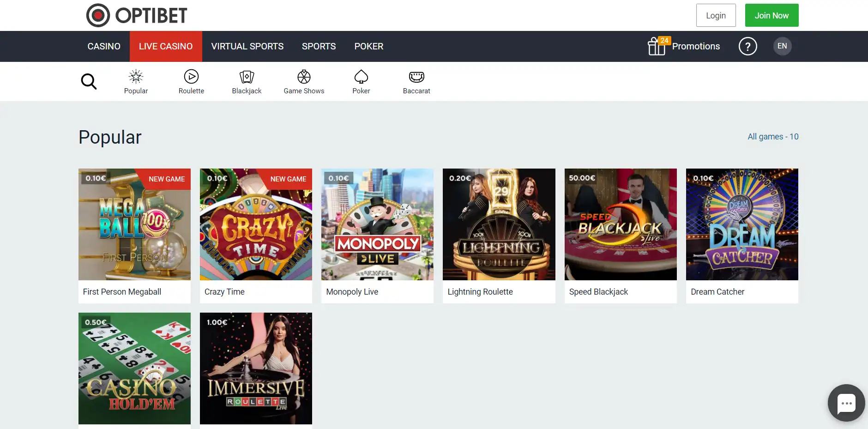Open the help question mark icon
This screenshot has height=429, width=868.
[x=747, y=46]
